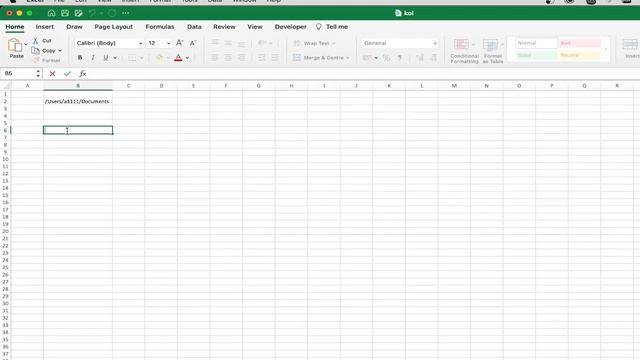Switch to the Data tab

[194, 27]
